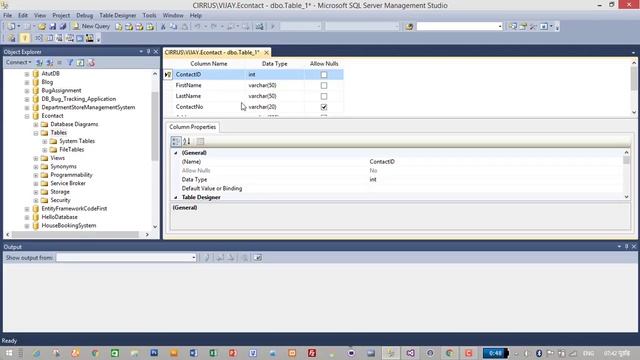Pin the Object Explorer panel
The width and height of the screenshot is (640, 360).
148,51
